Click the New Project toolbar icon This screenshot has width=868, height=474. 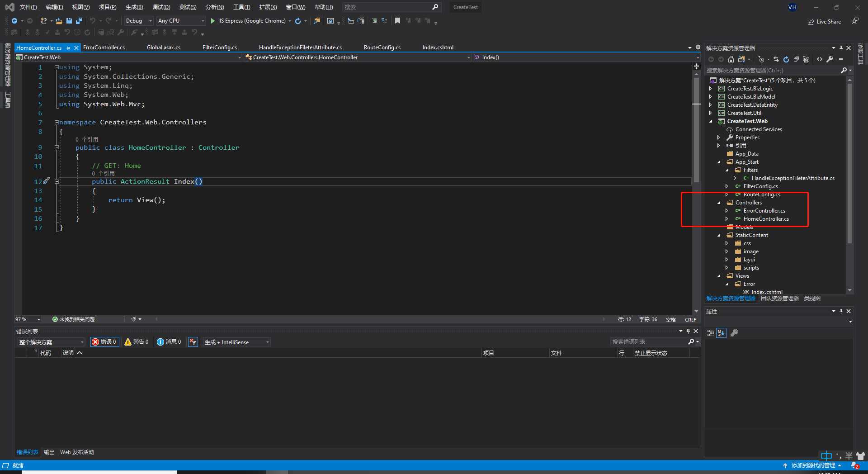point(43,21)
